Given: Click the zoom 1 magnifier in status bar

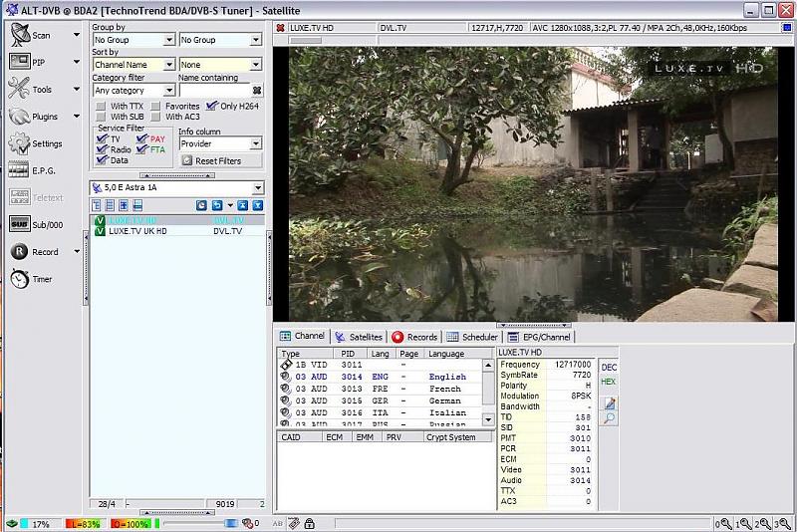Looking at the screenshot, I should (x=743, y=523).
